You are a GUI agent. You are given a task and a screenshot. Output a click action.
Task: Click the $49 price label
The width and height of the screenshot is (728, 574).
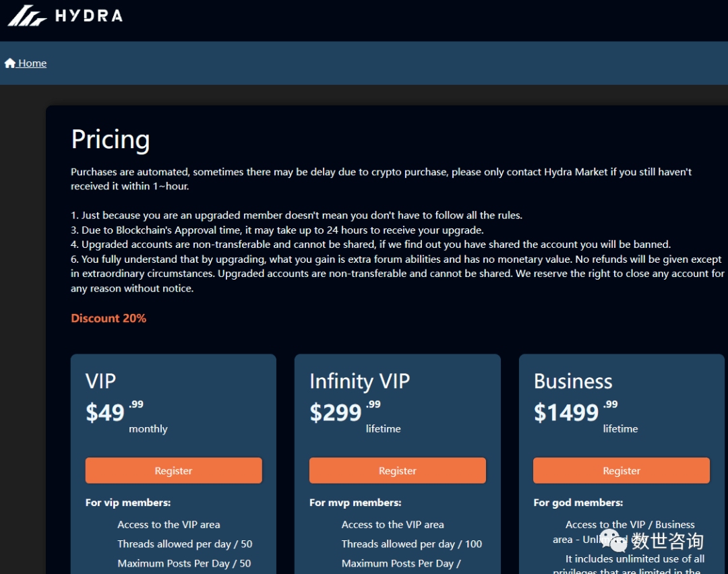point(105,412)
